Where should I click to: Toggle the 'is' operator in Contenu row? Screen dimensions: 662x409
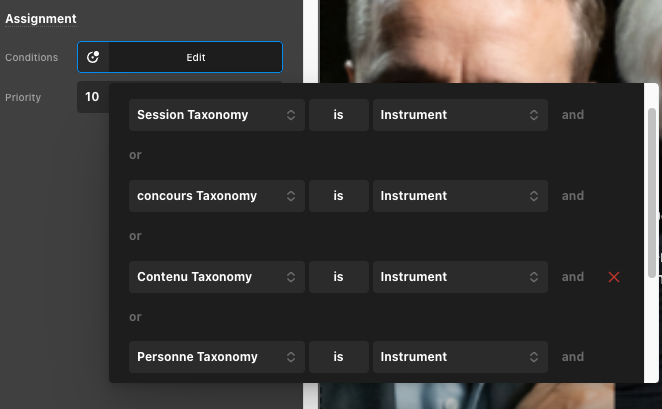[x=338, y=277]
